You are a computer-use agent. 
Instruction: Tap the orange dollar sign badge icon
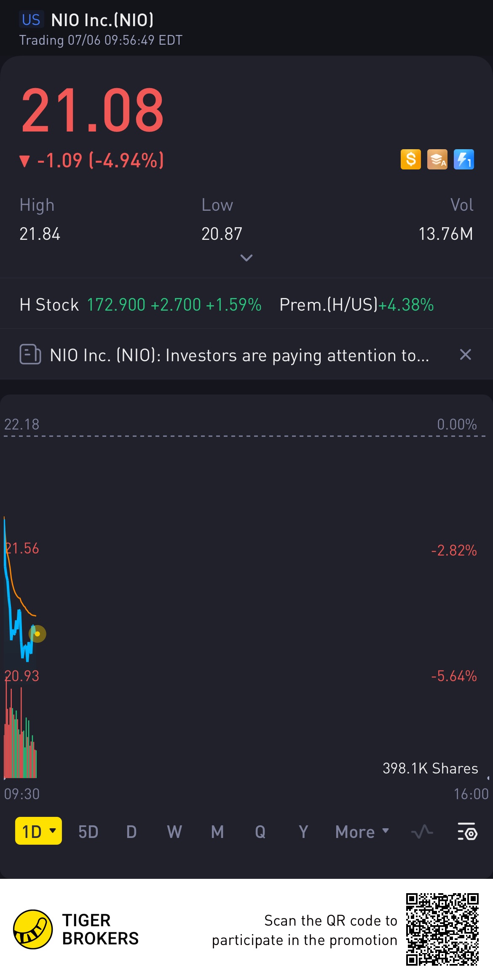(410, 160)
